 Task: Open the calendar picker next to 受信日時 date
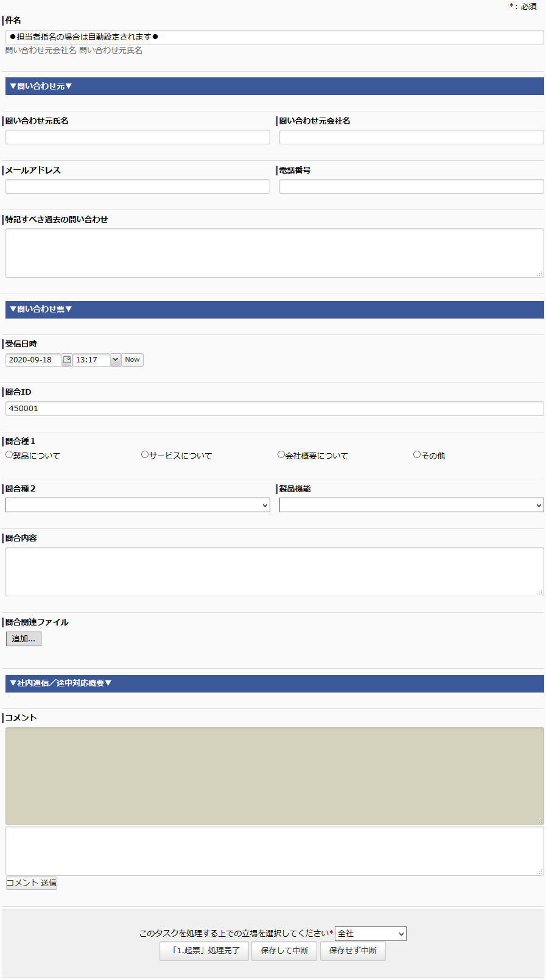point(67,360)
